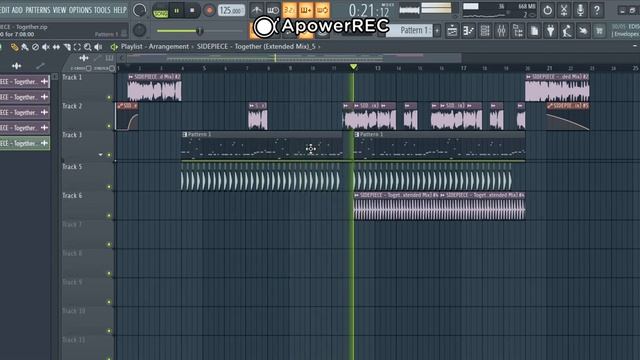Open the Plugin picker plug icon
The width and height of the screenshot is (640, 360).
(551, 31)
